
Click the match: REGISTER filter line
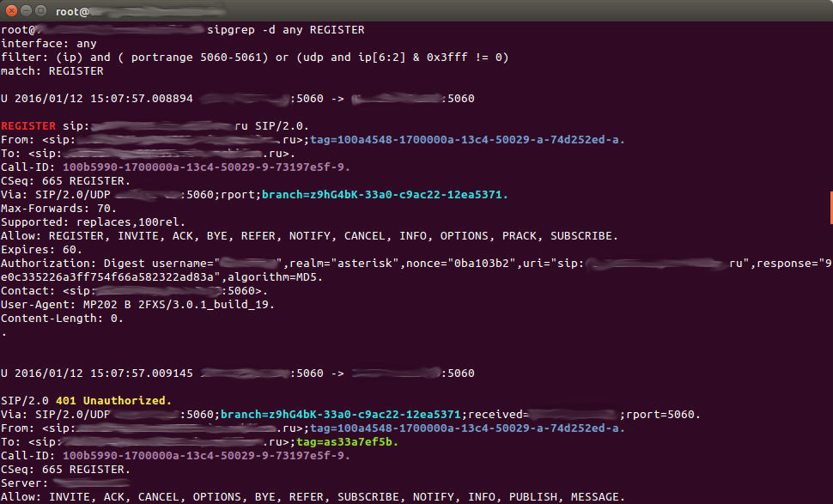52,70
